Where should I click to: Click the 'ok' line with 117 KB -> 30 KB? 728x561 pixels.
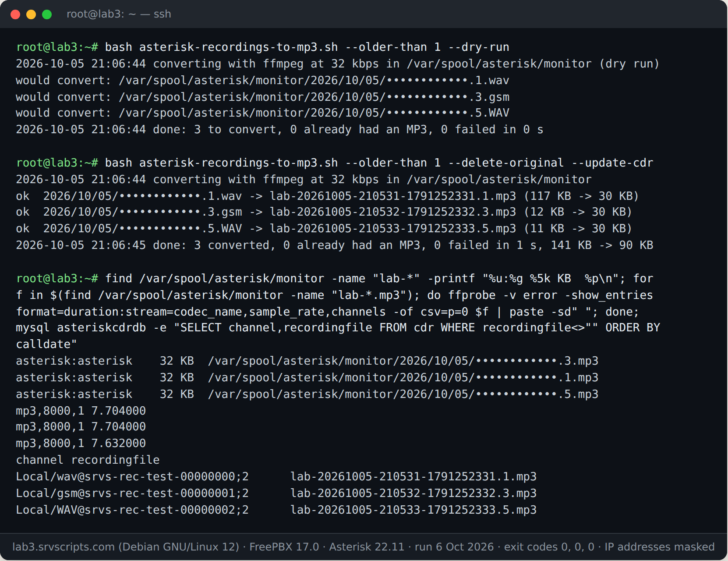[328, 196]
